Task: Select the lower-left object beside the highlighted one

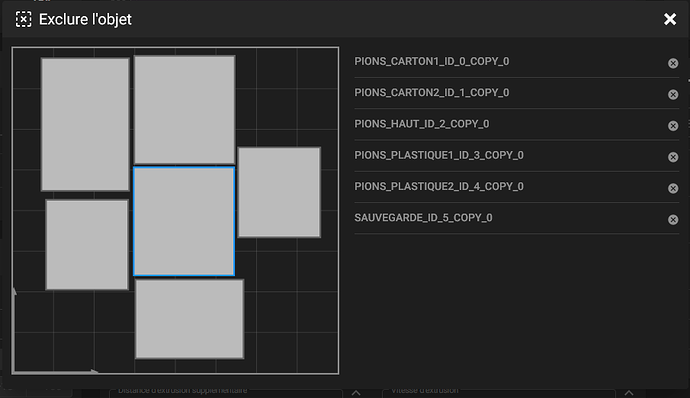Action: click(x=87, y=245)
